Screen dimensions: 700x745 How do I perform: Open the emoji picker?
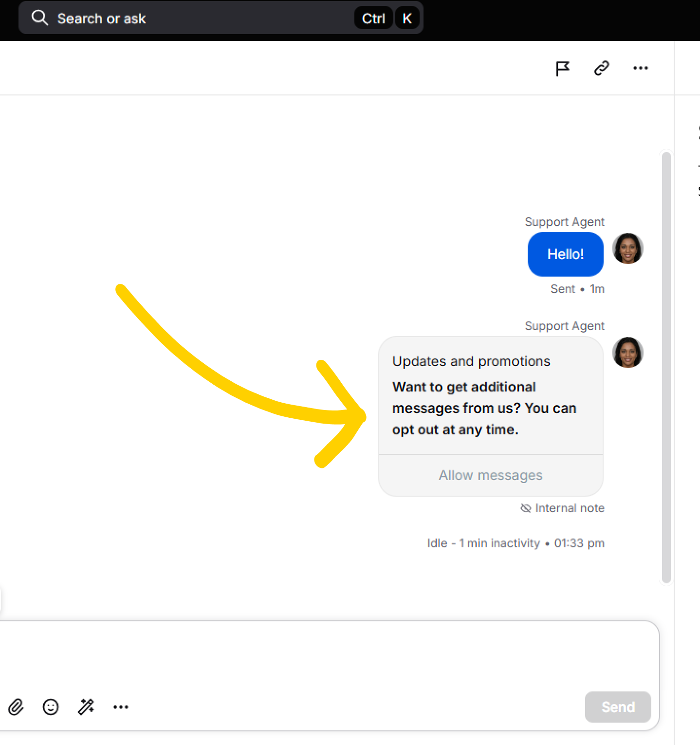click(51, 707)
